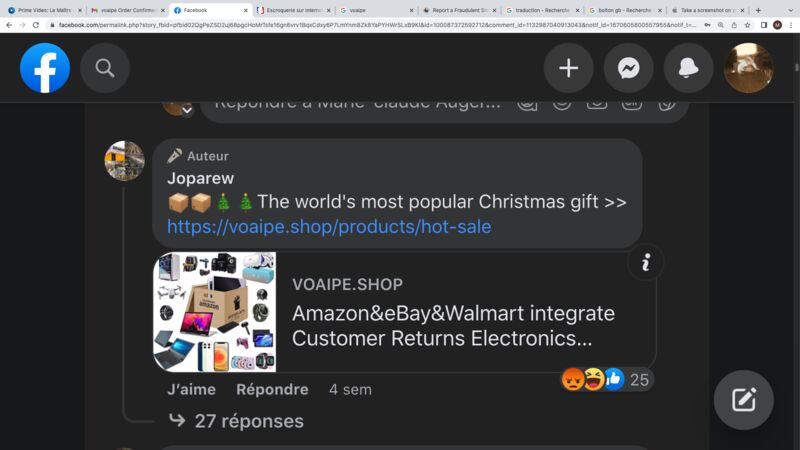Open the VOAIPE.SHOP product thumbnail
Viewport: 800px width, 450px height.
click(215, 312)
